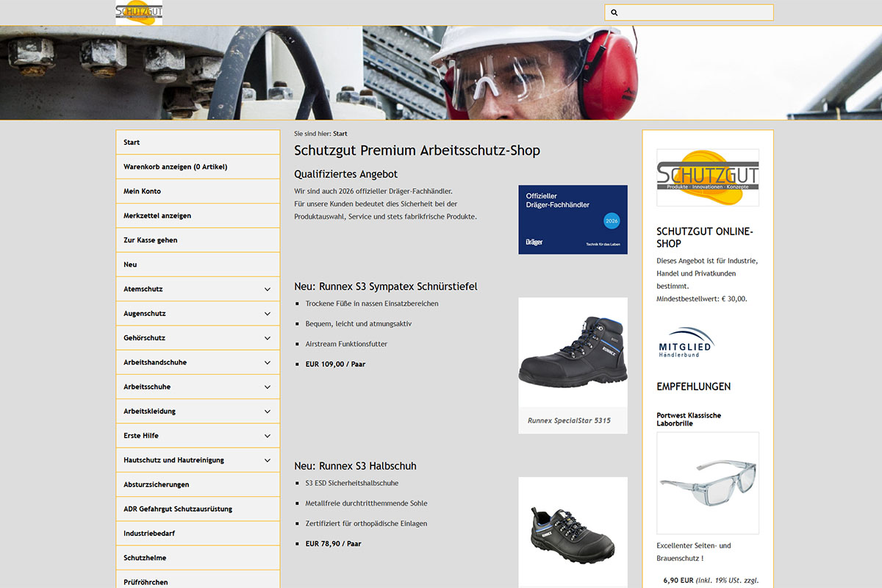Screen dimensions: 882x588
Task: Open Portwest Klassische Laborbrille link
Action: pyautogui.click(x=689, y=419)
